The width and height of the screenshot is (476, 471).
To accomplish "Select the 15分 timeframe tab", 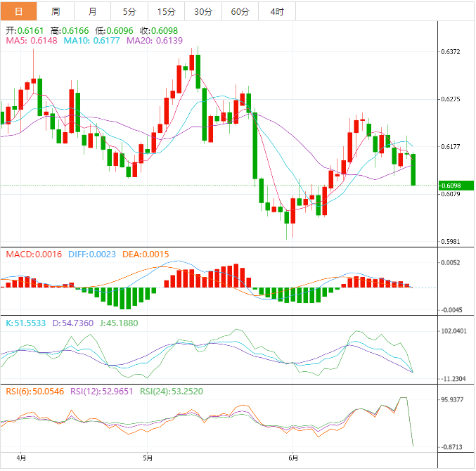I will click(166, 11).
